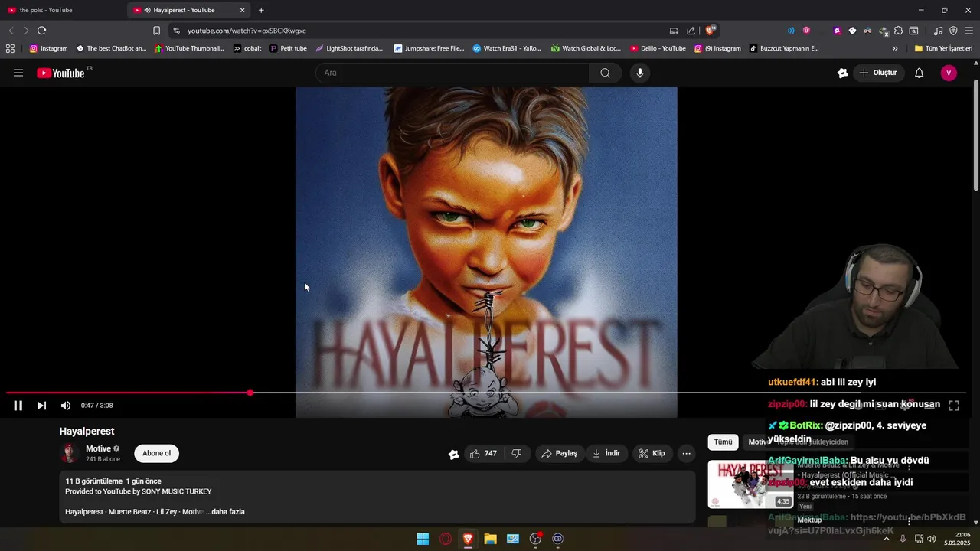The width and height of the screenshot is (980, 551).
Task: Open File Explorer from the taskbar
Action: (490, 539)
